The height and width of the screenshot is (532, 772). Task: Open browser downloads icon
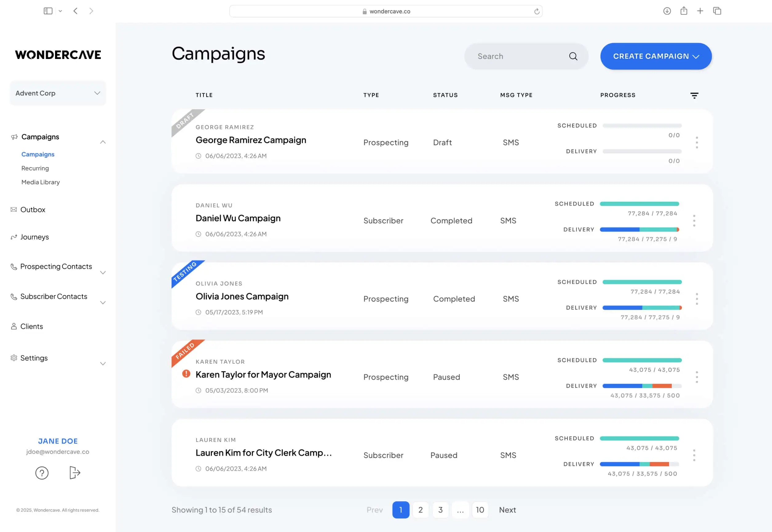667,11
